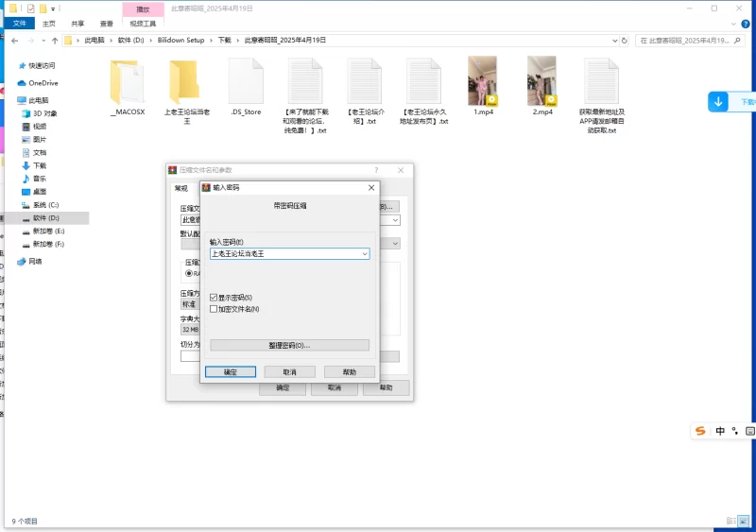Viewport: 756px width, 532px height.
Task: Click the blue Explorer help icon
Action: [747, 24]
